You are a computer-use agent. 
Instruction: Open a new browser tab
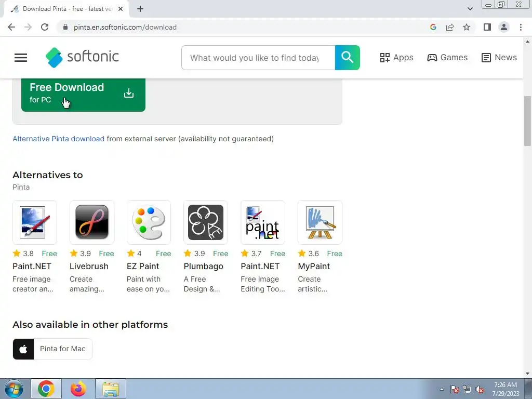[x=140, y=9]
